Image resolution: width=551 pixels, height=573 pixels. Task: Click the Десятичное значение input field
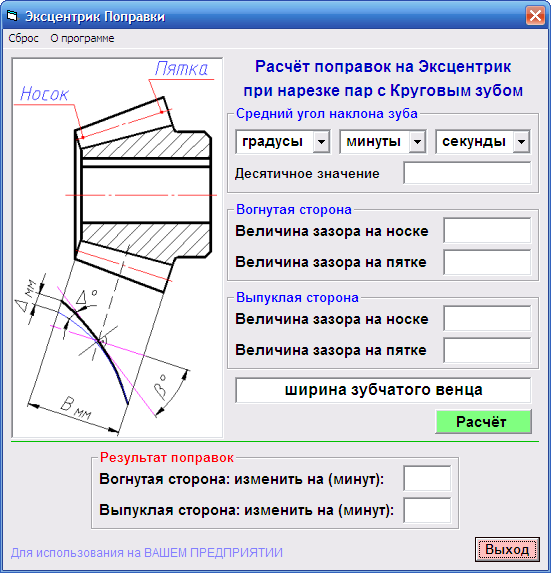tap(467, 173)
